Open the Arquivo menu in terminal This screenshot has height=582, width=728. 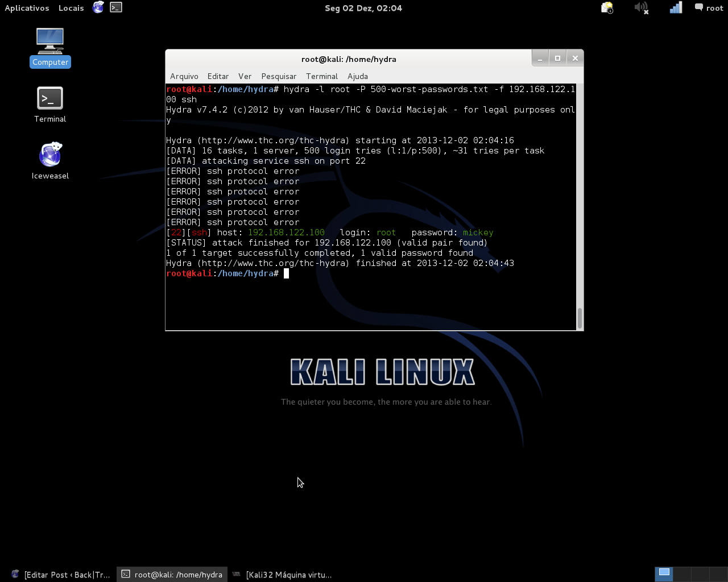click(x=184, y=76)
